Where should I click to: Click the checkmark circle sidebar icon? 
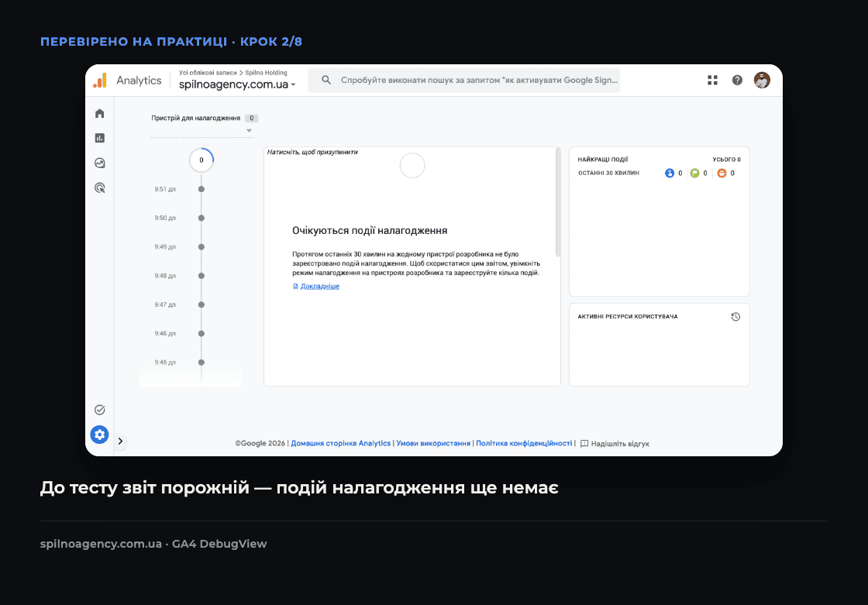coord(100,410)
